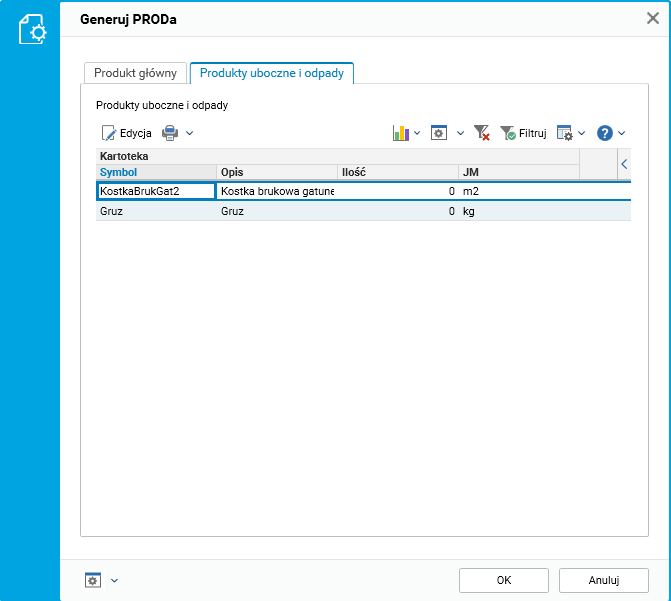This screenshot has height=601, width=671.
Task: Expand the help dropdown arrow
Action: tap(622, 133)
